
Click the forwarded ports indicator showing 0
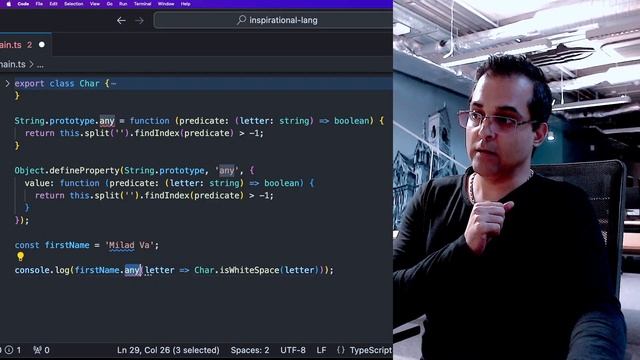pos(42,350)
